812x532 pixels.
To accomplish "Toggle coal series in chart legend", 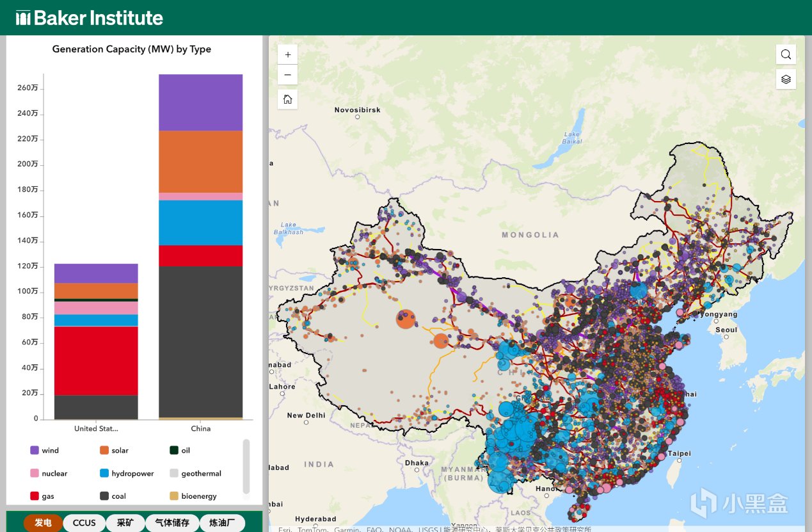I will [113, 496].
